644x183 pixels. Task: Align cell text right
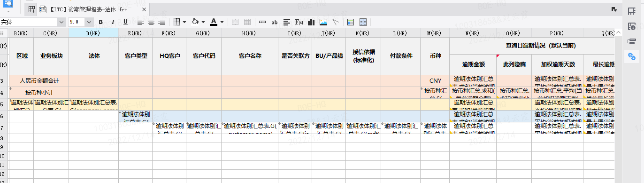pos(161,22)
